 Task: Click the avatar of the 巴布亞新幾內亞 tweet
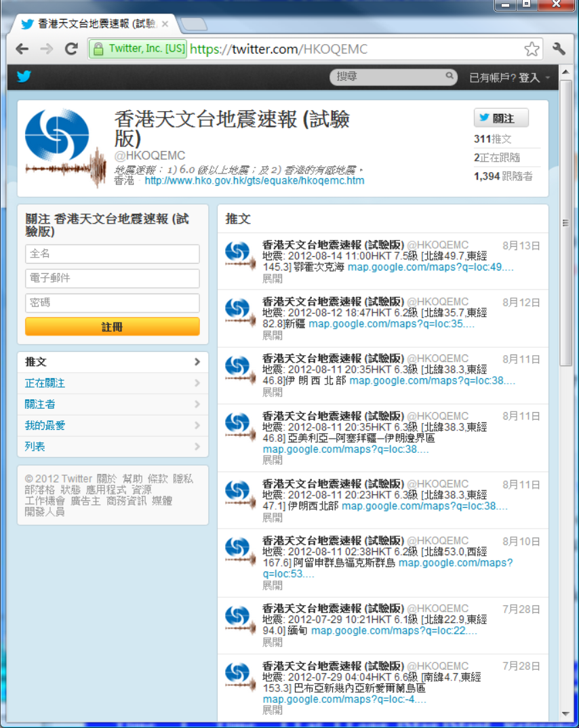pos(240,676)
